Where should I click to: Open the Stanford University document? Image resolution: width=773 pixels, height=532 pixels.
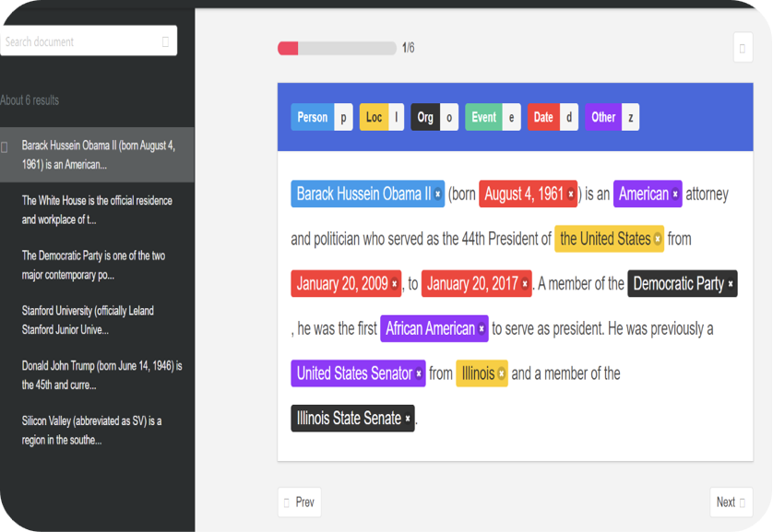click(97, 320)
